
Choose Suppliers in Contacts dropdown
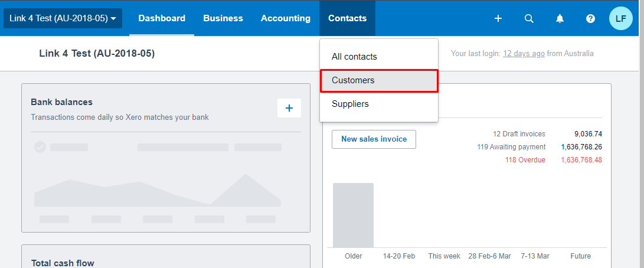tap(350, 104)
